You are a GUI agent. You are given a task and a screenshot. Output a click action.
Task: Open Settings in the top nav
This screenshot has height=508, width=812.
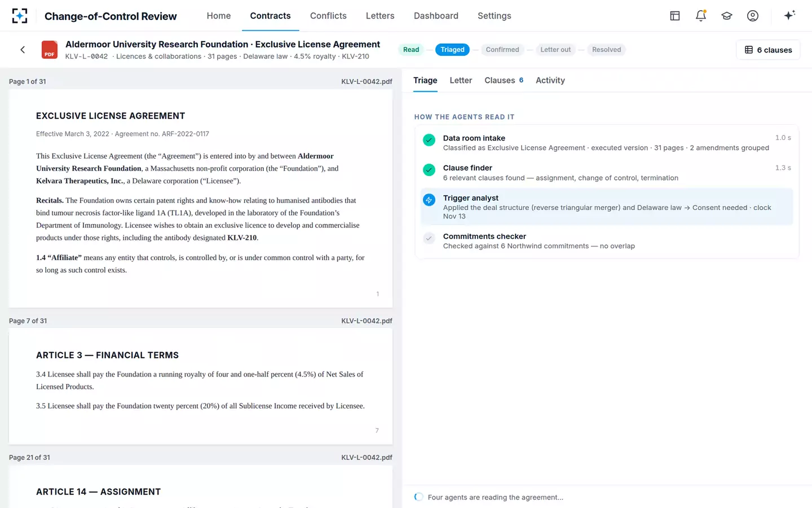[495, 16]
